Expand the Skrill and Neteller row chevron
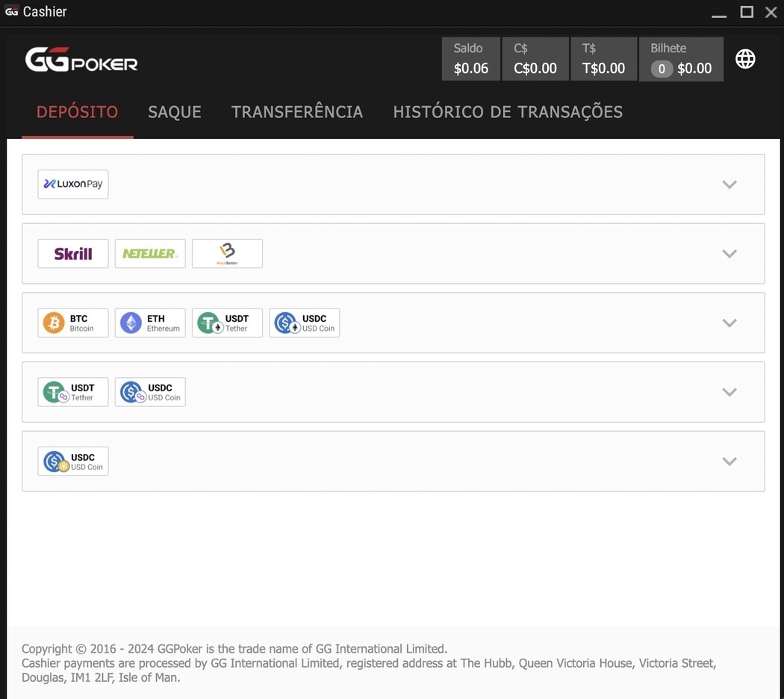Image resolution: width=784 pixels, height=699 pixels. click(729, 254)
